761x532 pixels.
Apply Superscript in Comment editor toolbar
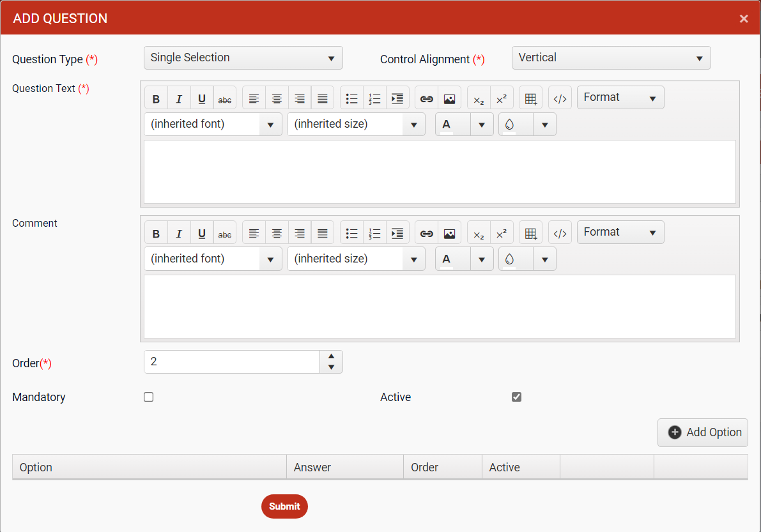tap(502, 234)
